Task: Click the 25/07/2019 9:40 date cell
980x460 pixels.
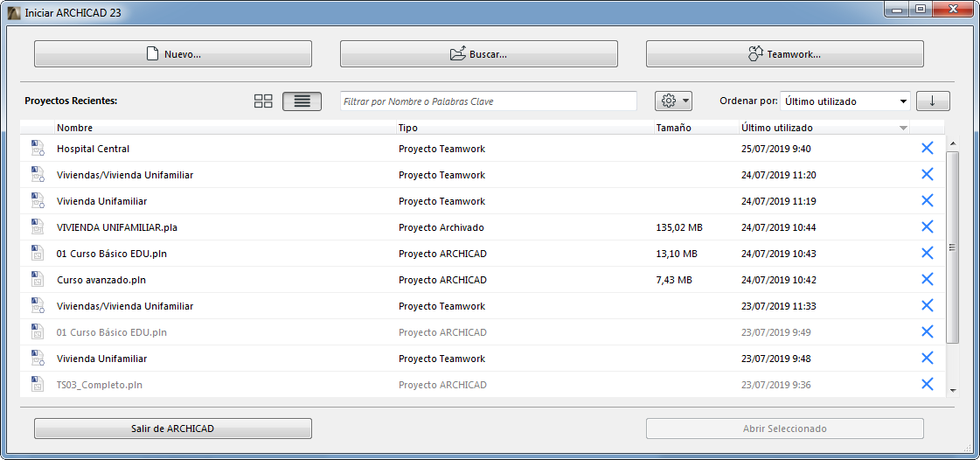Action: click(776, 149)
